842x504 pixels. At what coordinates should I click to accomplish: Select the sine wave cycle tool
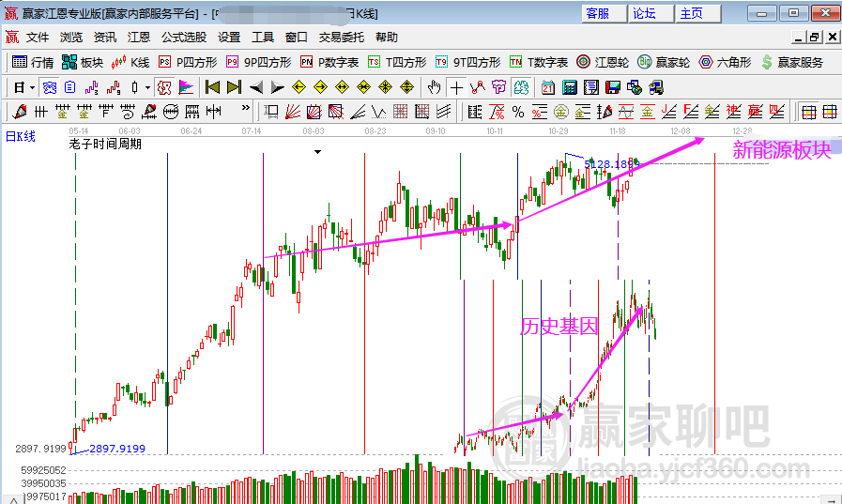pyautogui.click(x=625, y=112)
